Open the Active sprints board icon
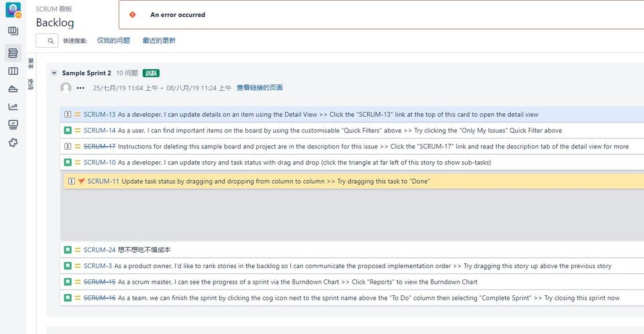The height and width of the screenshot is (334, 644). click(x=13, y=71)
